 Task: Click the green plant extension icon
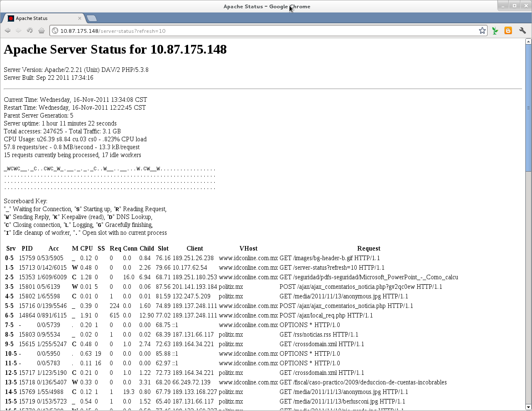(495, 30)
